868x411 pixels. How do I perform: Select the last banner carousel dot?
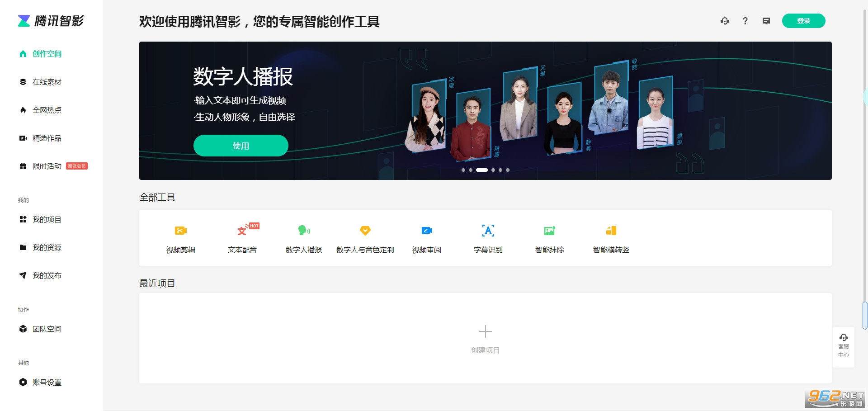click(x=508, y=170)
